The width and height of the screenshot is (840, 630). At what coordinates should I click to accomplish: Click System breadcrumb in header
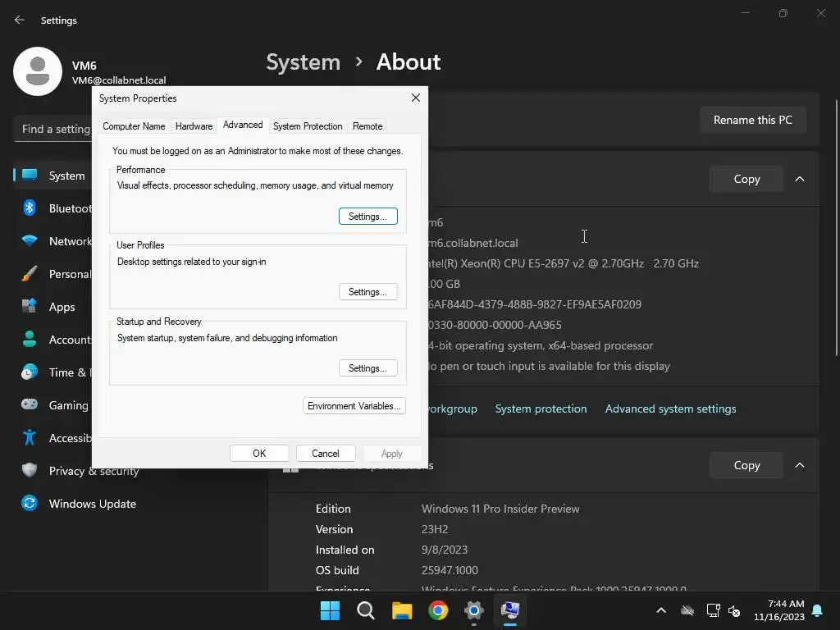304,62
